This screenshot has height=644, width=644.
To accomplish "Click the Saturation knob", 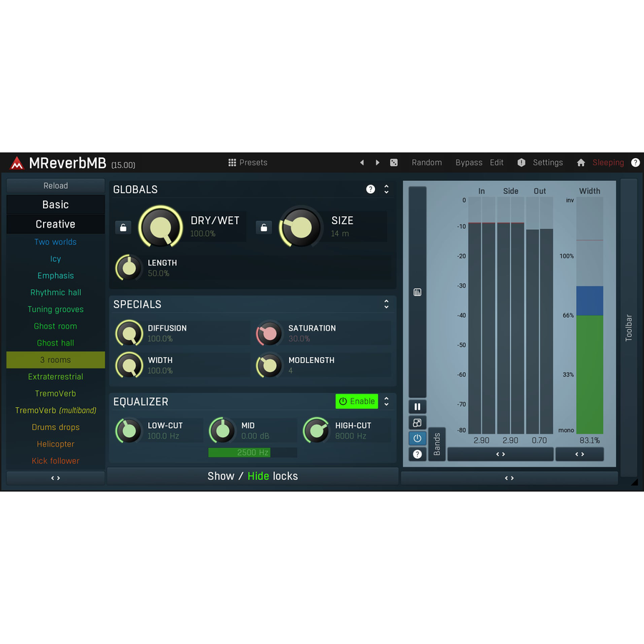I will (x=270, y=333).
